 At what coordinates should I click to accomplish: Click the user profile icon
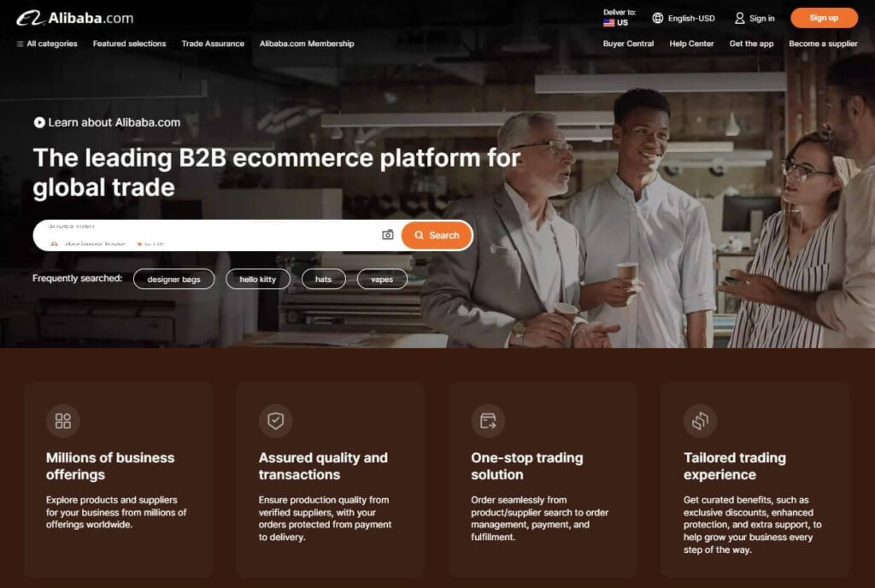pos(740,19)
